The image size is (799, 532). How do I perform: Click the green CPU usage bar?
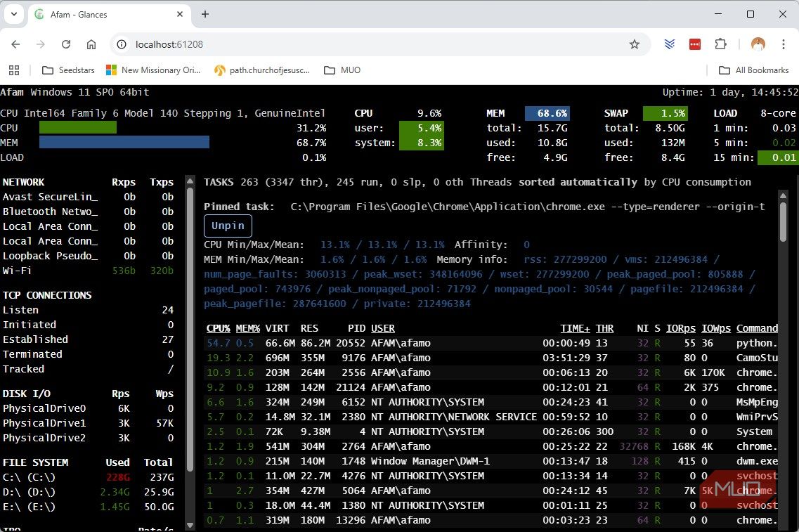coord(78,127)
